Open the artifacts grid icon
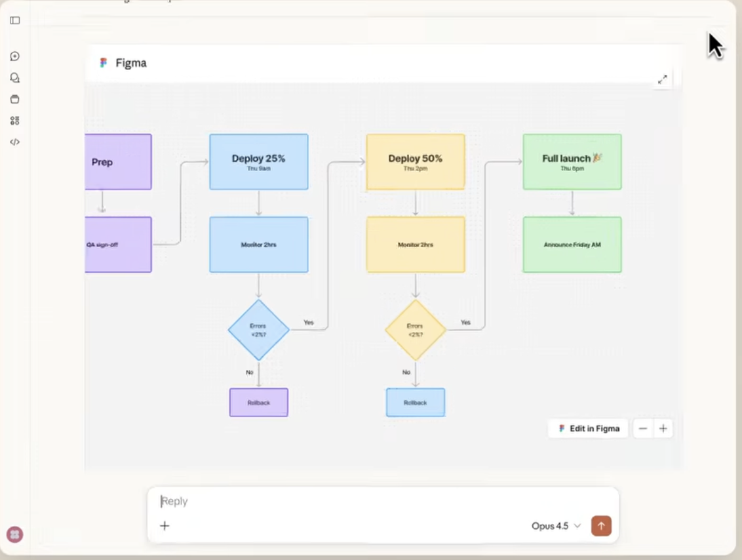Image resolution: width=742 pixels, height=560 pixels. coord(14,121)
